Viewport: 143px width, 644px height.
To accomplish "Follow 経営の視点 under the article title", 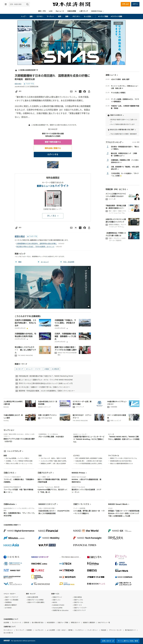I will pyautogui.click(x=29, y=84).
